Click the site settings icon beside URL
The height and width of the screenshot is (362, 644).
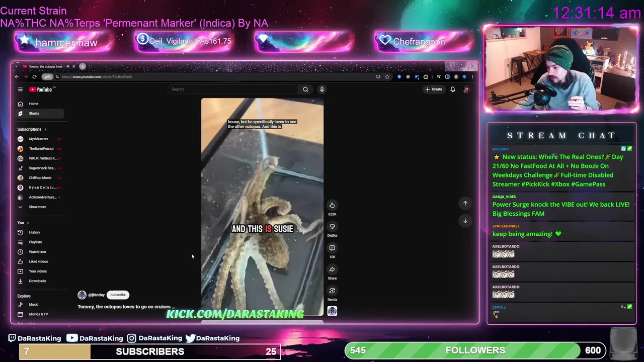[57, 77]
